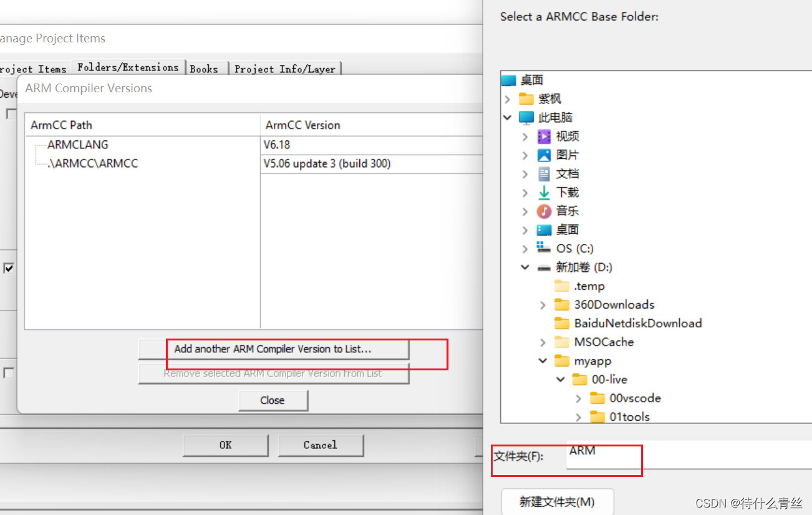Viewport: 812px width, 515px height.
Task: Click the ArmCC Path column header
Action: pyautogui.click(x=142, y=125)
